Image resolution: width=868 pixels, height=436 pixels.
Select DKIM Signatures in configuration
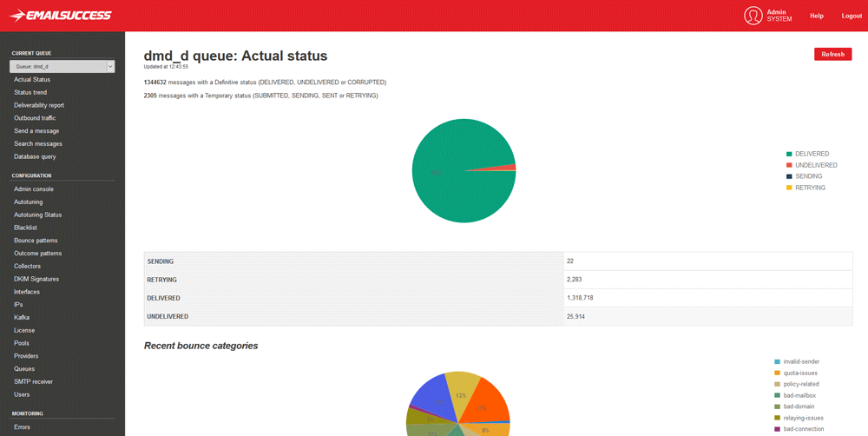pos(36,280)
